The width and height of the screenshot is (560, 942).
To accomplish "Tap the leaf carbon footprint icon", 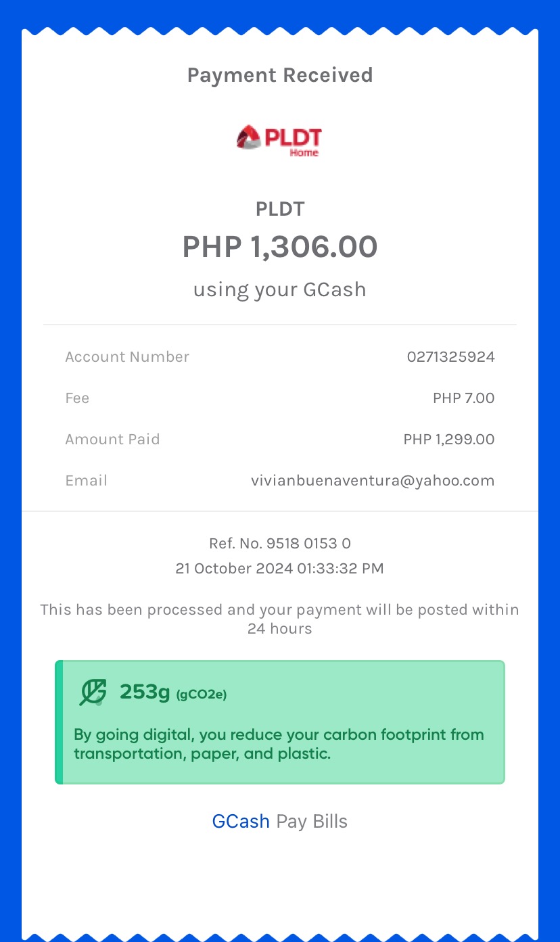I will point(93,692).
